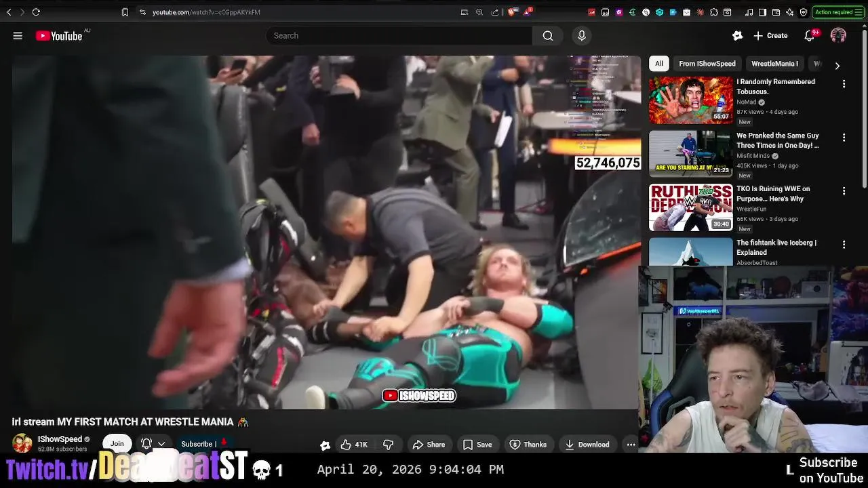
Task: Select the 'From IShowSpeed' chip
Action: [x=707, y=64]
